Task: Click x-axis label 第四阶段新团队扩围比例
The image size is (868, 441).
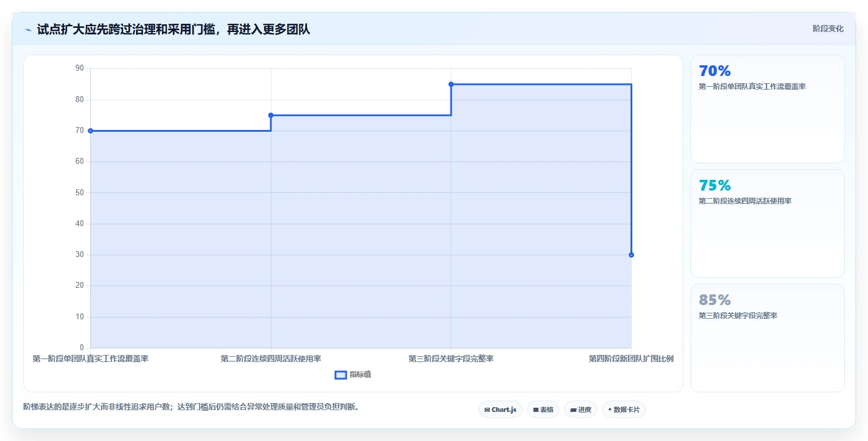Action: pos(631,358)
